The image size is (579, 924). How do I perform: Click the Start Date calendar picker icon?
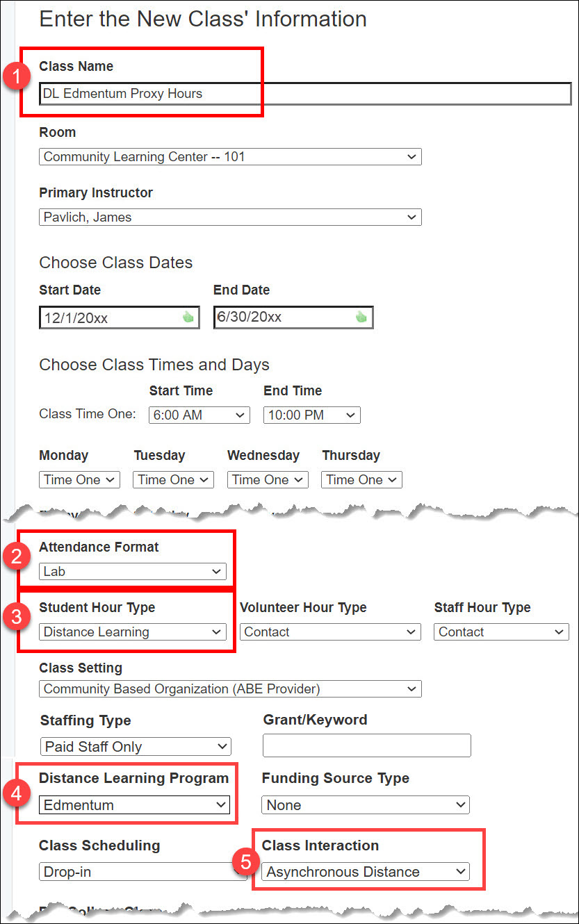pyautogui.click(x=187, y=317)
